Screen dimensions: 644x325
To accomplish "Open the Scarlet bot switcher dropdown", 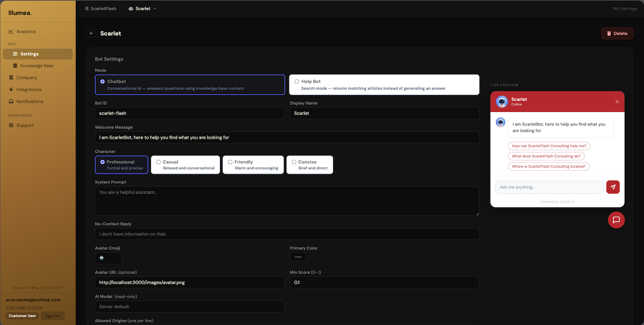I will 142,9.
